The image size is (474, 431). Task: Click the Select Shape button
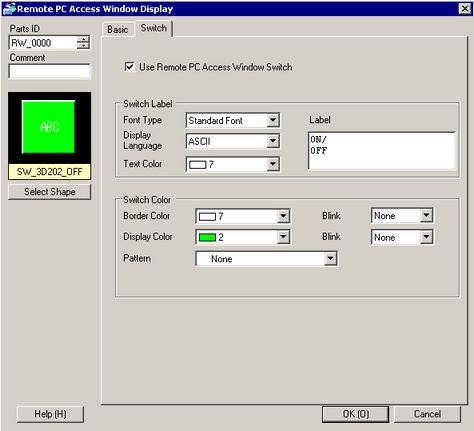pos(49,192)
